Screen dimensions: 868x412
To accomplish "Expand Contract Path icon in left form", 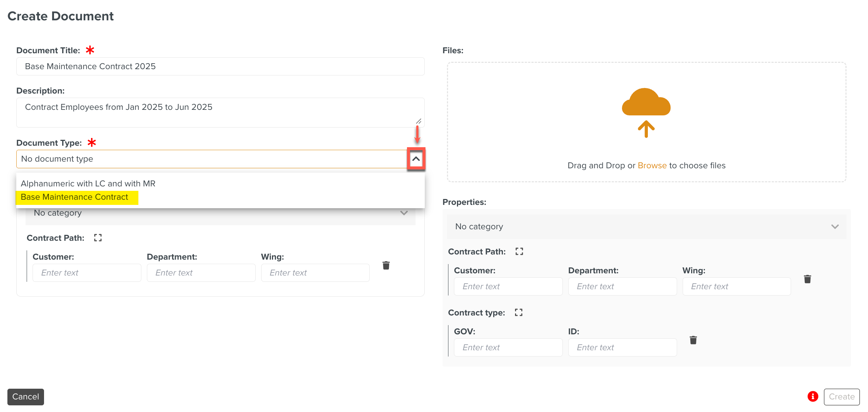I will coord(98,238).
